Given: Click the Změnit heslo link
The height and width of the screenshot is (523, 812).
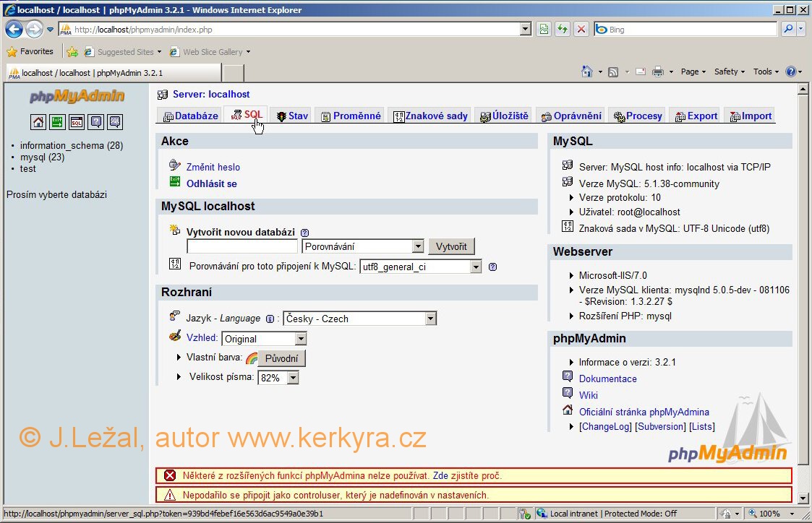Looking at the screenshot, I should tap(213, 167).
